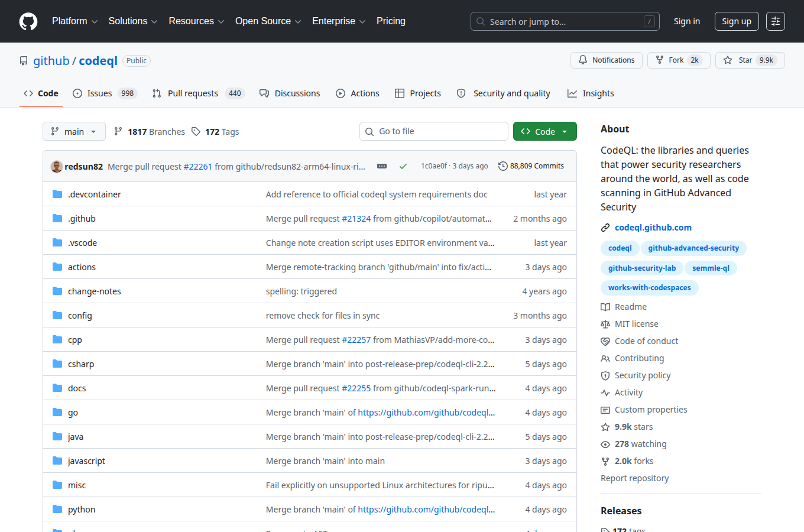View the 172 Tags link
Image resolution: width=804 pixels, height=532 pixels.
point(215,132)
